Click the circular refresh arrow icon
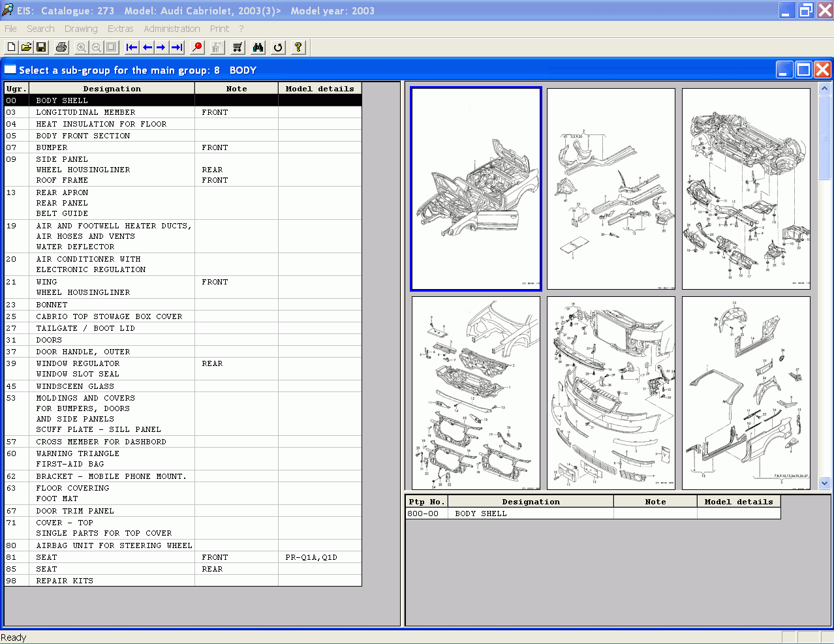Viewport: 834px width, 644px height. [278, 47]
